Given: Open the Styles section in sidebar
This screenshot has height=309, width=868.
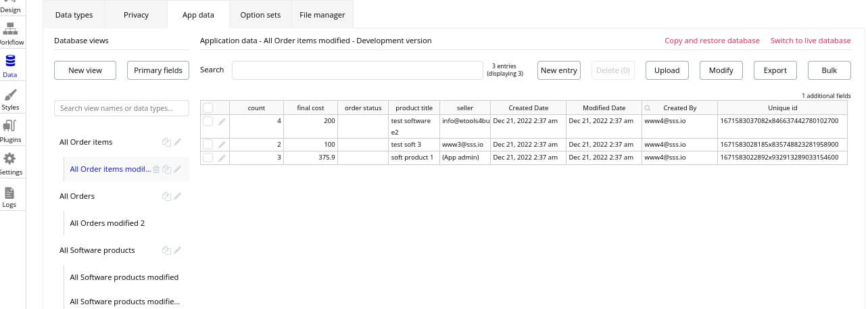Looking at the screenshot, I should 10,99.
